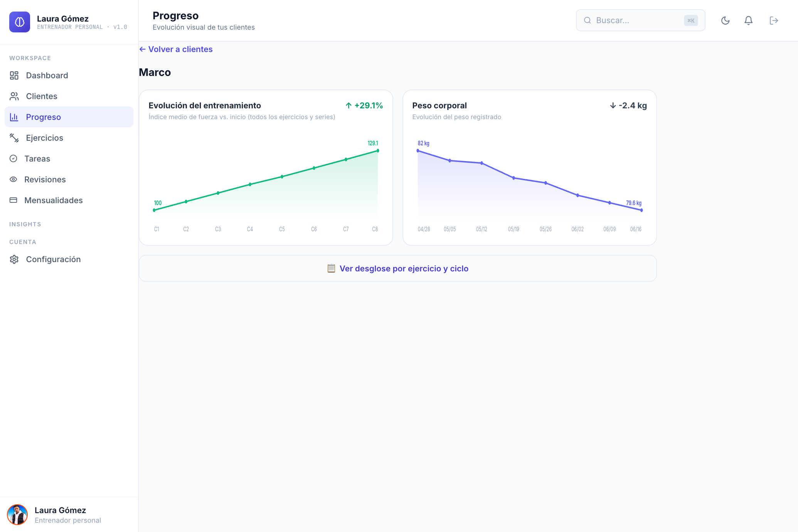The height and width of the screenshot is (532, 798).
Task: Click the clipboard icon in Ver desglose
Action: pos(331,268)
